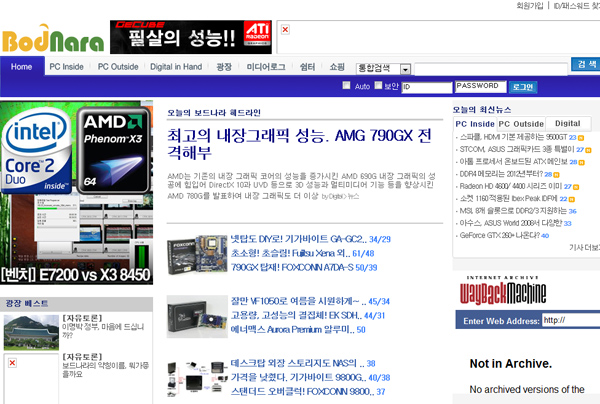Open headline 최고의 내장그래픽 성능 AMG 790GX
600x404 pixels.
click(x=299, y=144)
